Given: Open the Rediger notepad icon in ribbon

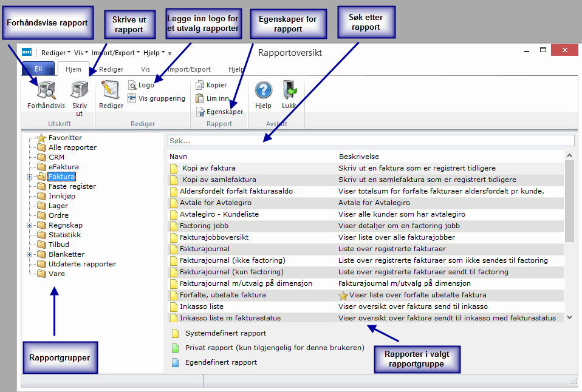Looking at the screenshot, I should [111, 92].
